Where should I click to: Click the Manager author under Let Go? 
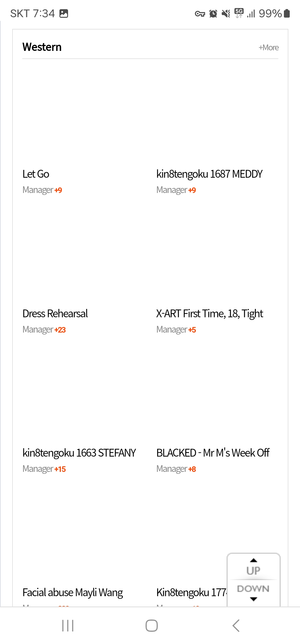point(38,190)
